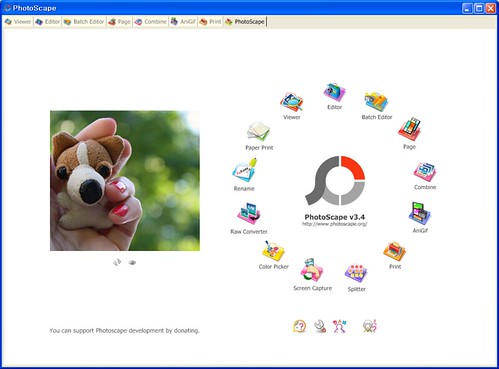
Task: Click the language icon with letter A figure
Action: pyautogui.click(x=340, y=326)
